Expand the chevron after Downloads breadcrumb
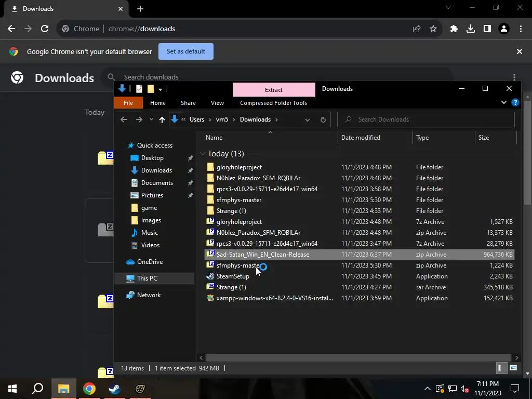 click(x=276, y=119)
